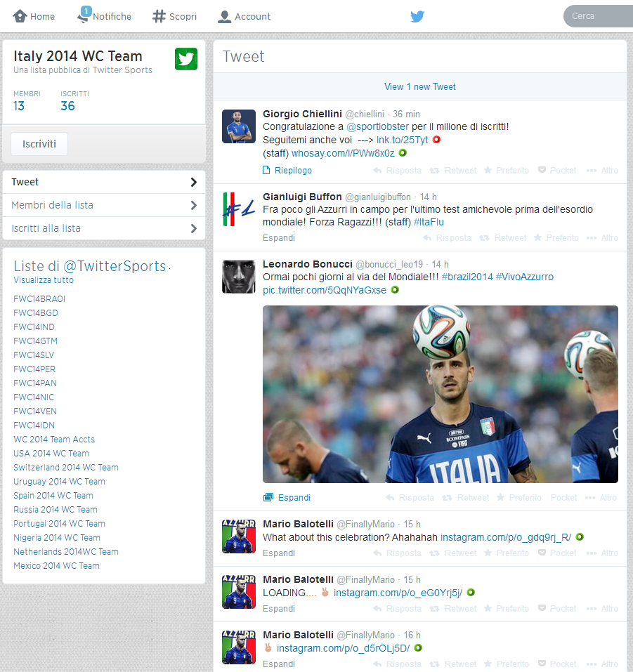
Task: Click Pocket icon on Balotelli celebration tweet
Action: (542, 553)
